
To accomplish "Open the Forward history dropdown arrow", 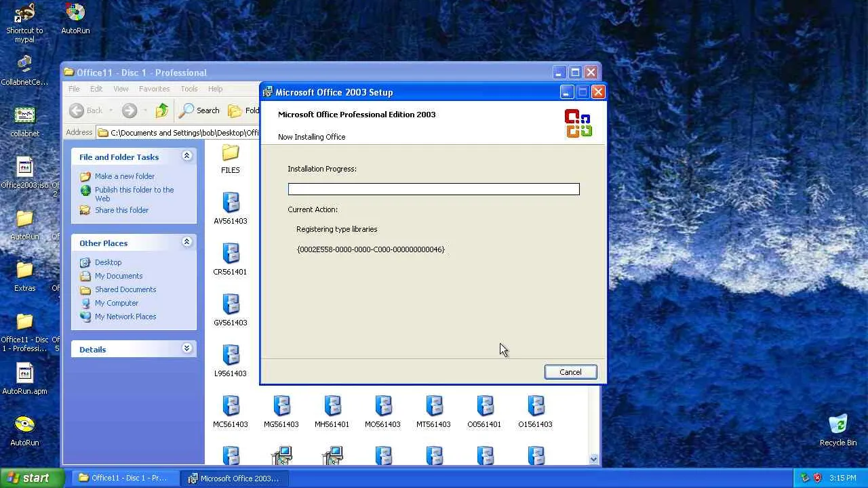I will [145, 110].
